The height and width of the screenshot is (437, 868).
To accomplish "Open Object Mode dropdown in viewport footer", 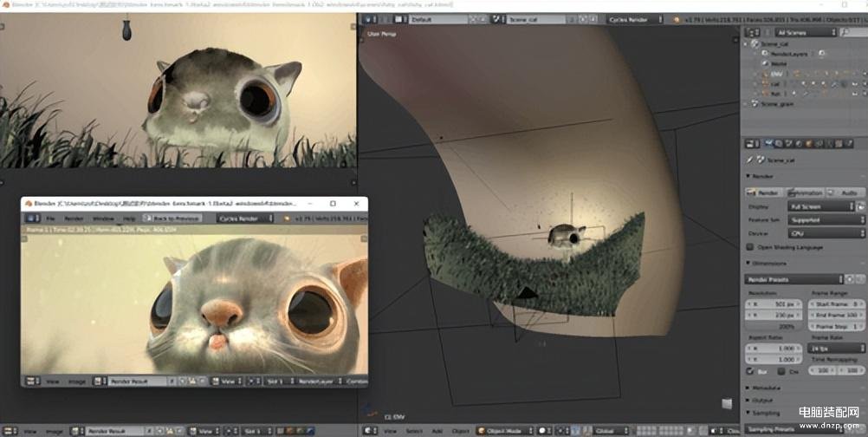I will click(x=505, y=431).
